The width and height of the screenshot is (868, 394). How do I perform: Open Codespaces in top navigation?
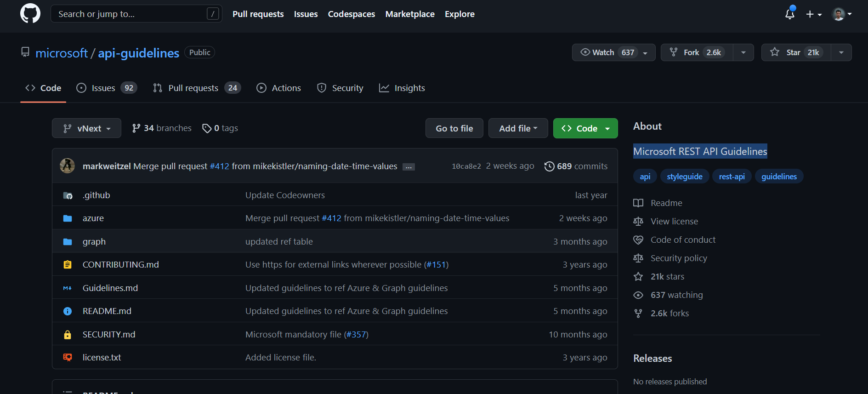coord(351,14)
